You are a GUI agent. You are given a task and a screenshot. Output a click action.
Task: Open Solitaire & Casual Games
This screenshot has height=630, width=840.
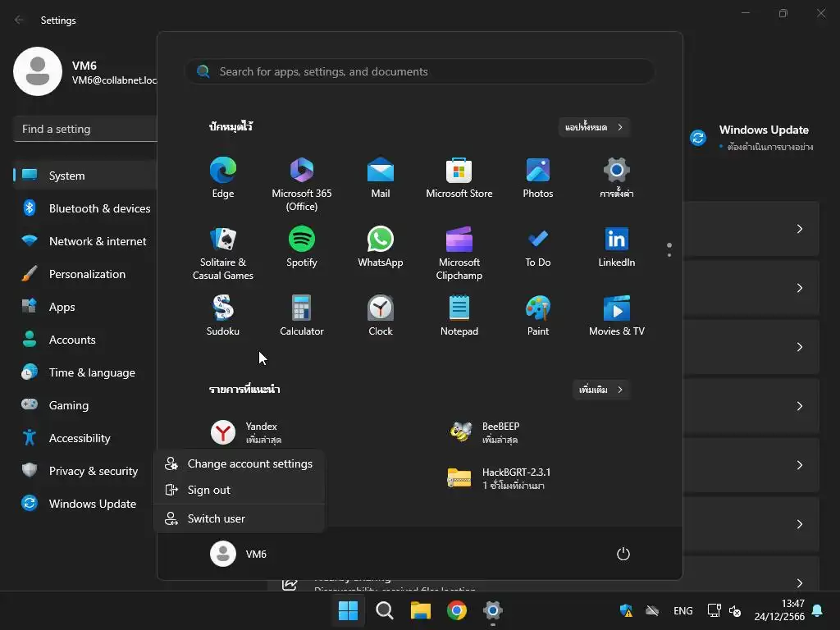[223, 253]
